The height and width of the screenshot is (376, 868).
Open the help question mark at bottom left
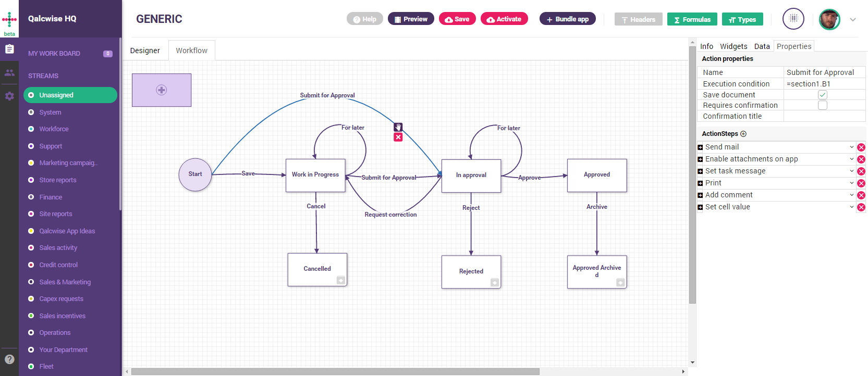[9, 359]
